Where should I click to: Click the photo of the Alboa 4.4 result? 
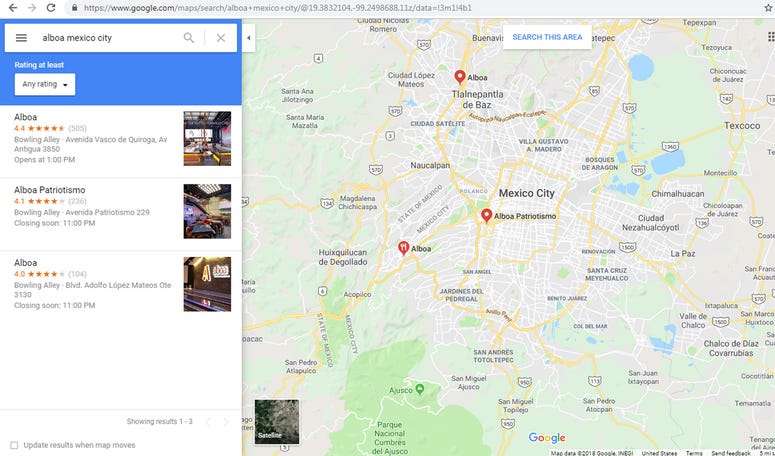click(x=207, y=138)
